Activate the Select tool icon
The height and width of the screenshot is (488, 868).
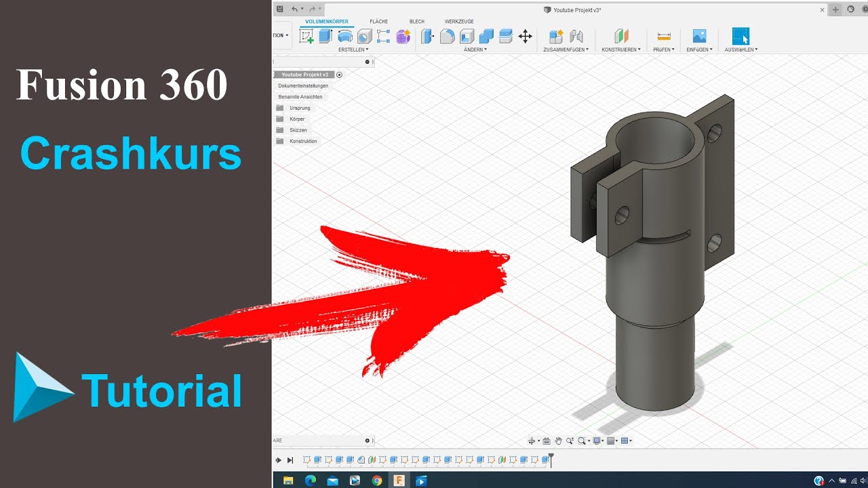coord(741,37)
